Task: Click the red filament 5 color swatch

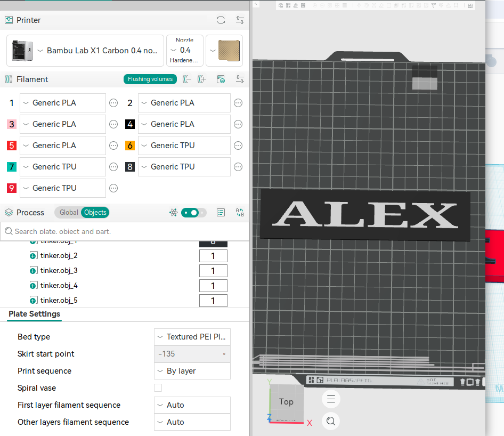Action: click(x=12, y=146)
